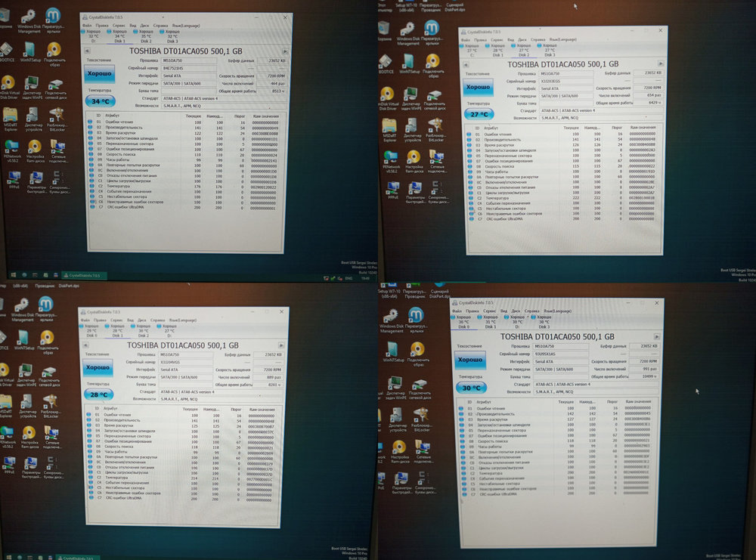Viewport: 756px width, 560px height.
Task: Open the Диск menu
Action: (x=144, y=24)
